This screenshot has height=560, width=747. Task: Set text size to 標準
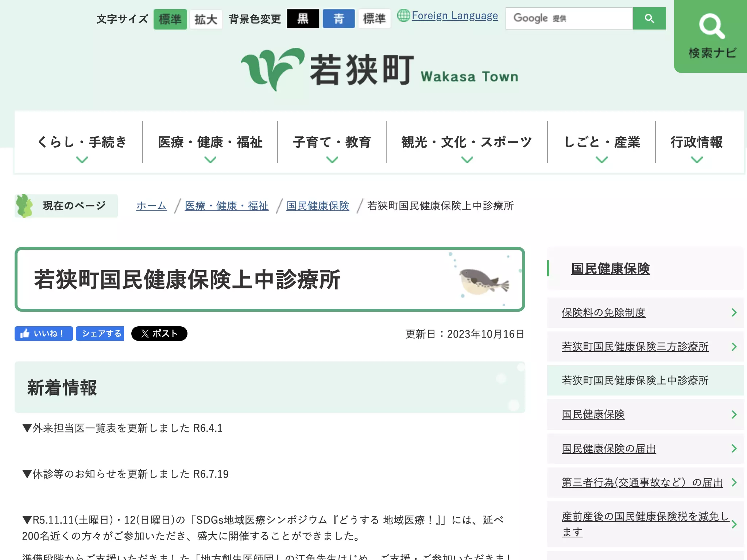[x=170, y=19]
